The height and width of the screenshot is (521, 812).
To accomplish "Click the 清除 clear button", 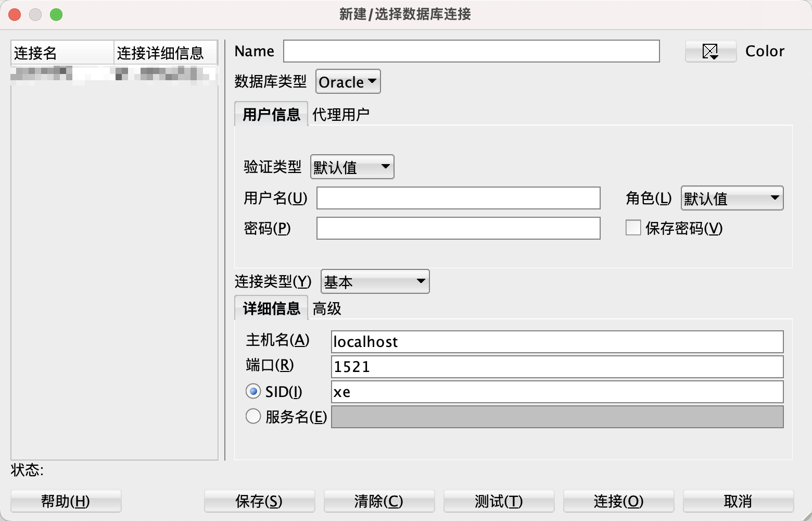I will click(x=378, y=501).
